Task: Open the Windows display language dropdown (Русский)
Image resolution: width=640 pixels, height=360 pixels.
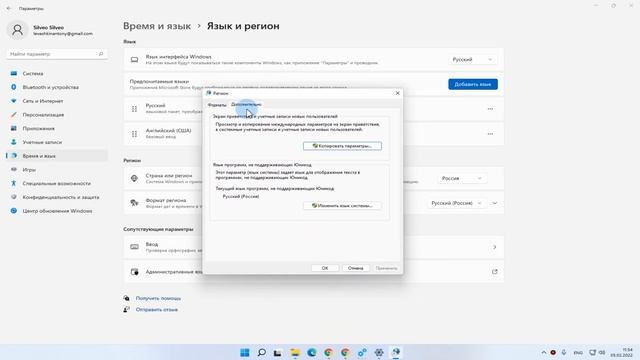Action: 473,60
